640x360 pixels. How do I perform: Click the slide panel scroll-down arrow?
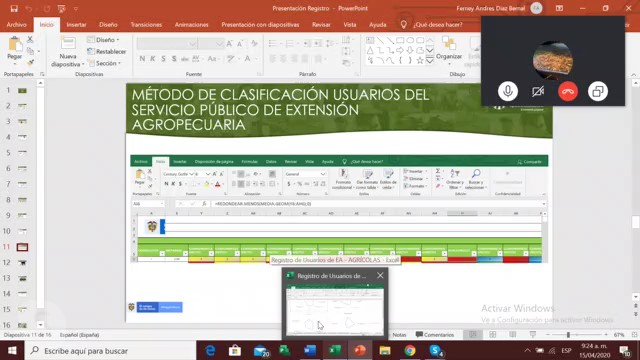click(x=40, y=325)
